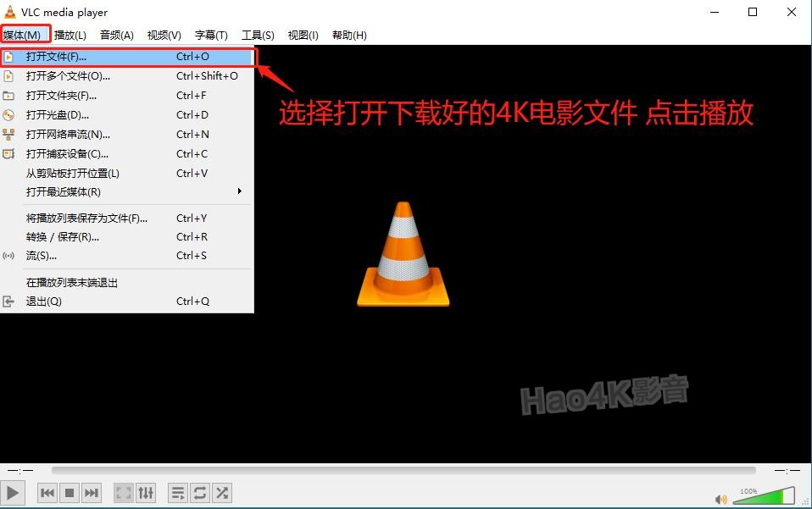Skip to previous media track
The width and height of the screenshot is (812, 509).
47,493
